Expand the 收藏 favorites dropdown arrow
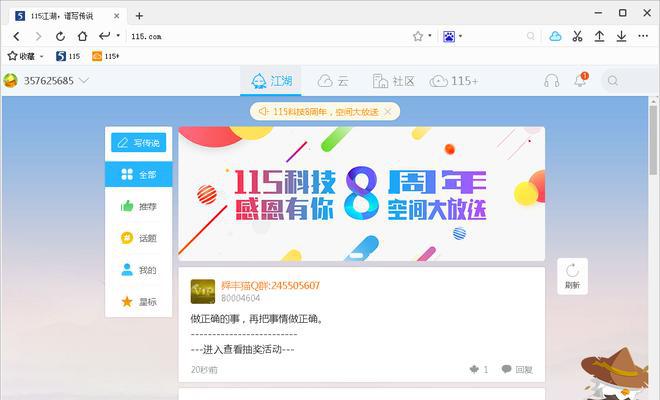The image size is (660, 400). (x=41, y=56)
